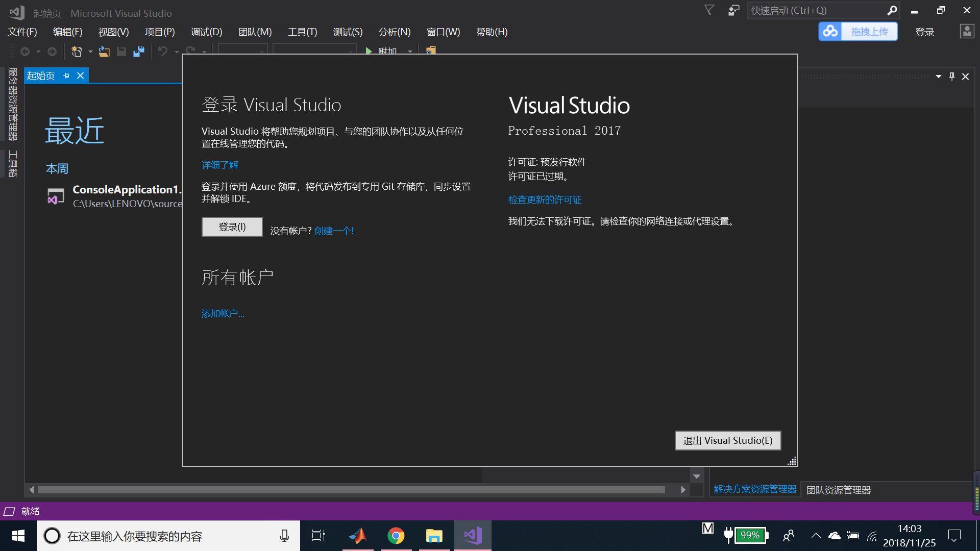
Task: Expand the hidden panel chevron near top right
Action: pos(938,76)
